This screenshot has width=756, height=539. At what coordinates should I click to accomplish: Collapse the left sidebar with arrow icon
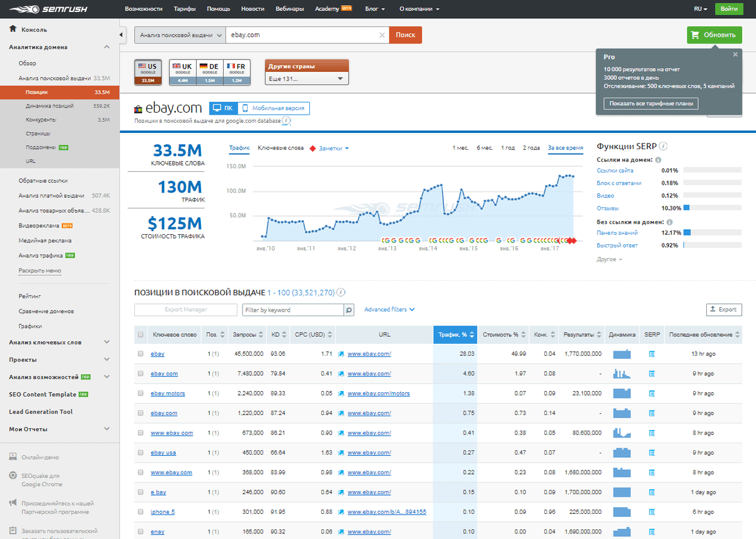pos(122,35)
